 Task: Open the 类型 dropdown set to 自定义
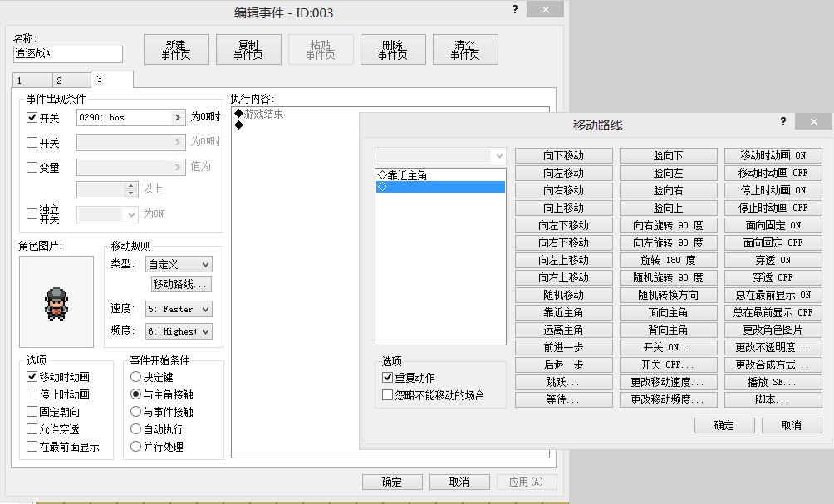179,264
